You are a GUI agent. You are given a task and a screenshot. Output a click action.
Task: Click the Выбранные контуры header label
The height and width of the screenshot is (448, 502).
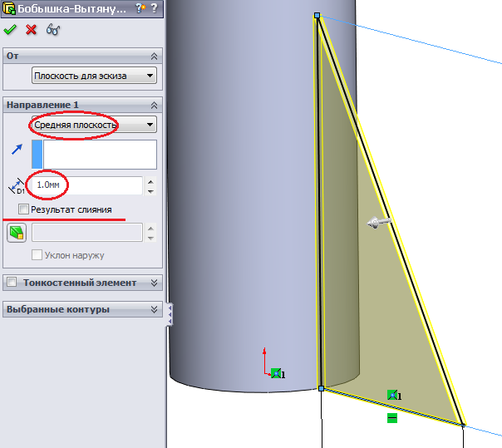pos(58,309)
